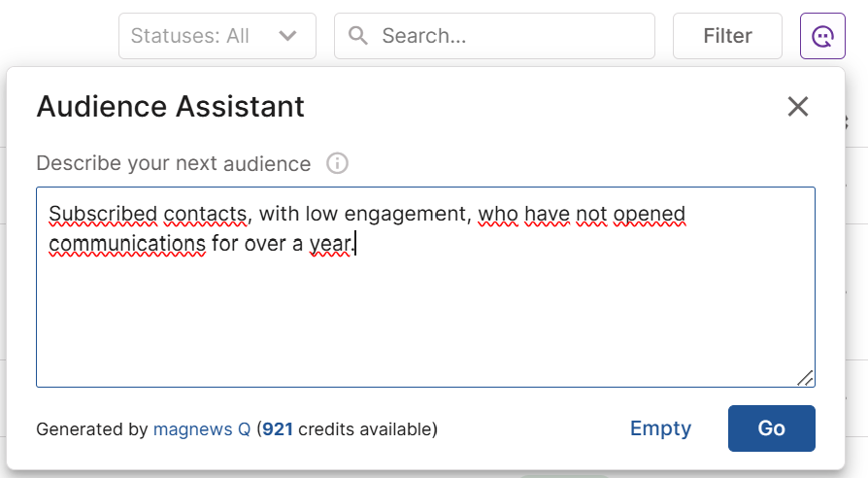Click the 'Describe your next audience' label
868x478 pixels.
point(173,163)
